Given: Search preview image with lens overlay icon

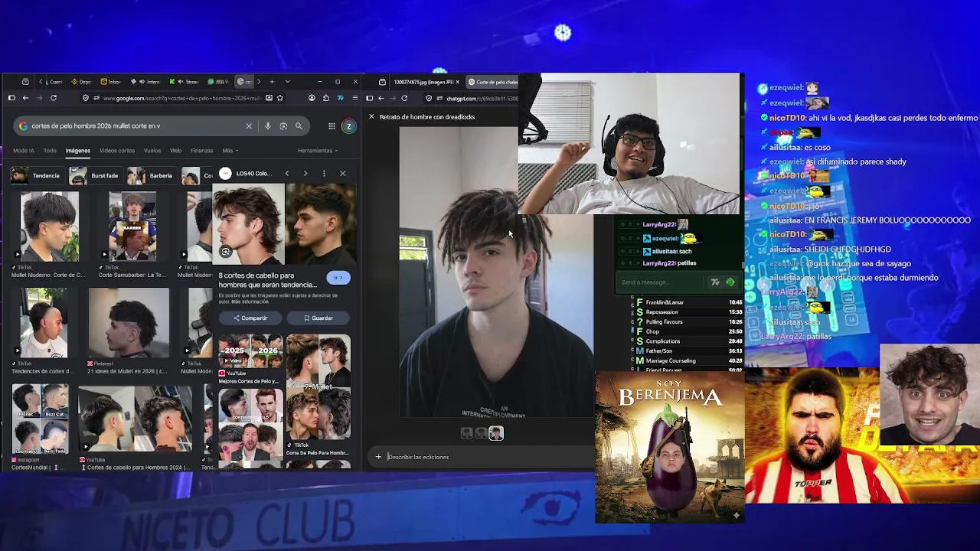Looking at the screenshot, I should pyautogui.click(x=226, y=252).
